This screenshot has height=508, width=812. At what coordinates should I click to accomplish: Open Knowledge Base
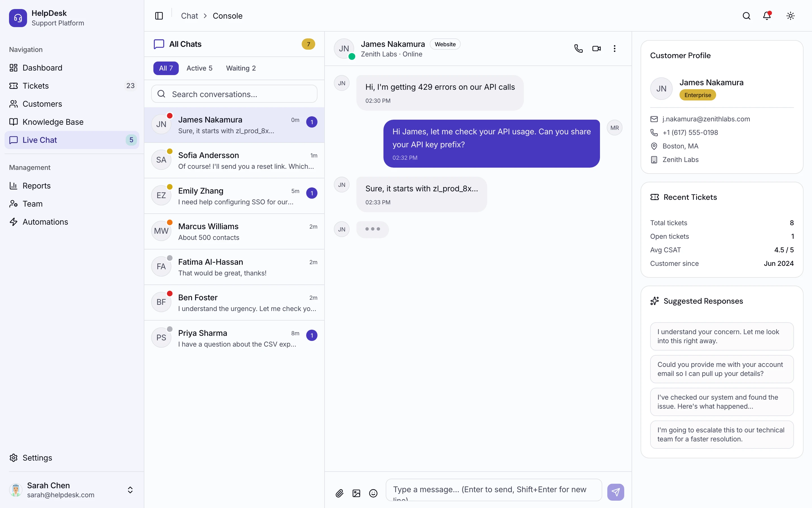72,122
